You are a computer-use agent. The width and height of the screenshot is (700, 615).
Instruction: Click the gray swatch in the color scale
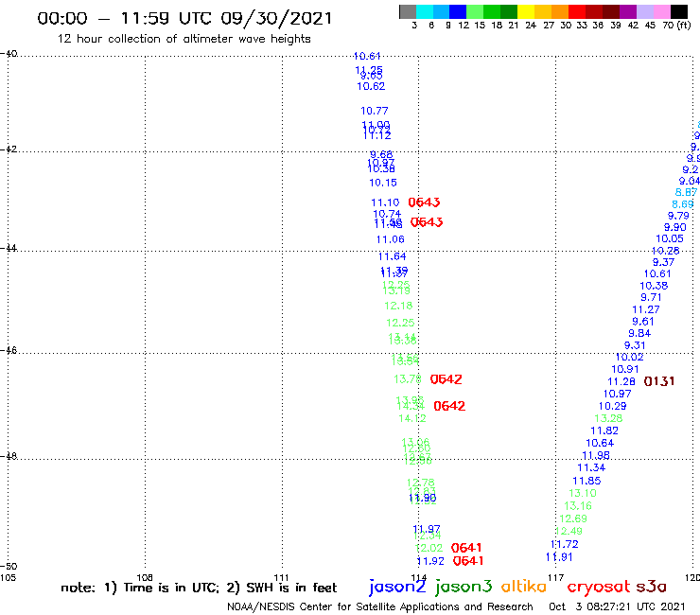pos(408,11)
